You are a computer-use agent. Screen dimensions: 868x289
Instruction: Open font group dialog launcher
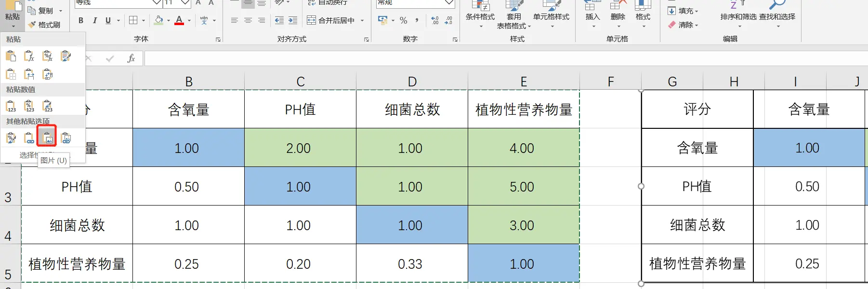(x=218, y=40)
